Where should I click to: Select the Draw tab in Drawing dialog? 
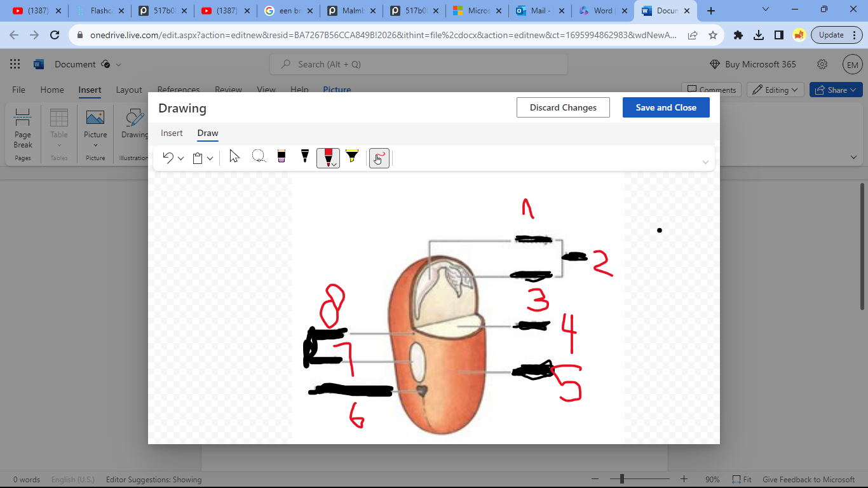208,133
